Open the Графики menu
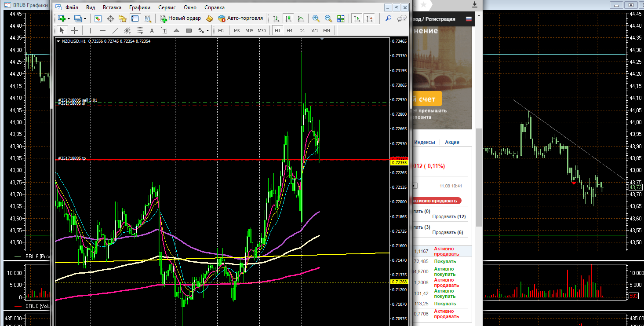The width and height of the screenshot is (644, 326). tap(140, 7)
